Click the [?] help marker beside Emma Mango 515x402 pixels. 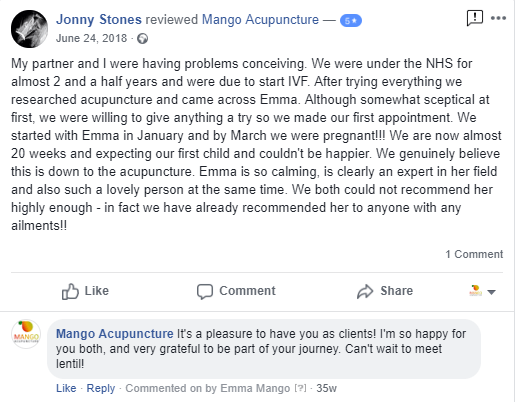300,388
